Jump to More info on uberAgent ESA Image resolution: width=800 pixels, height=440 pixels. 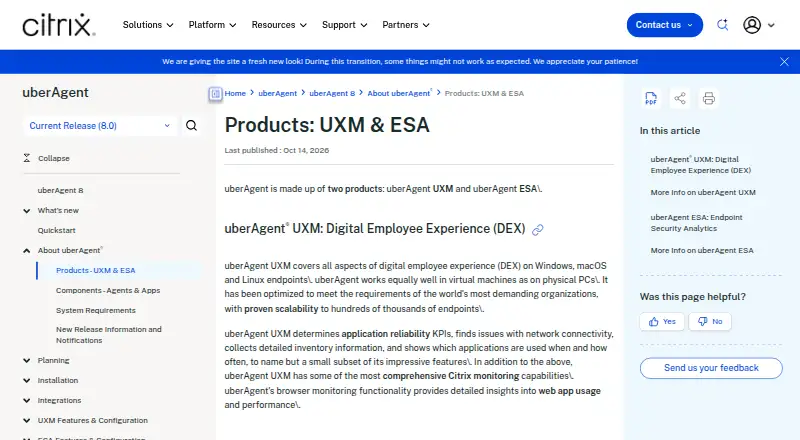tap(702, 250)
